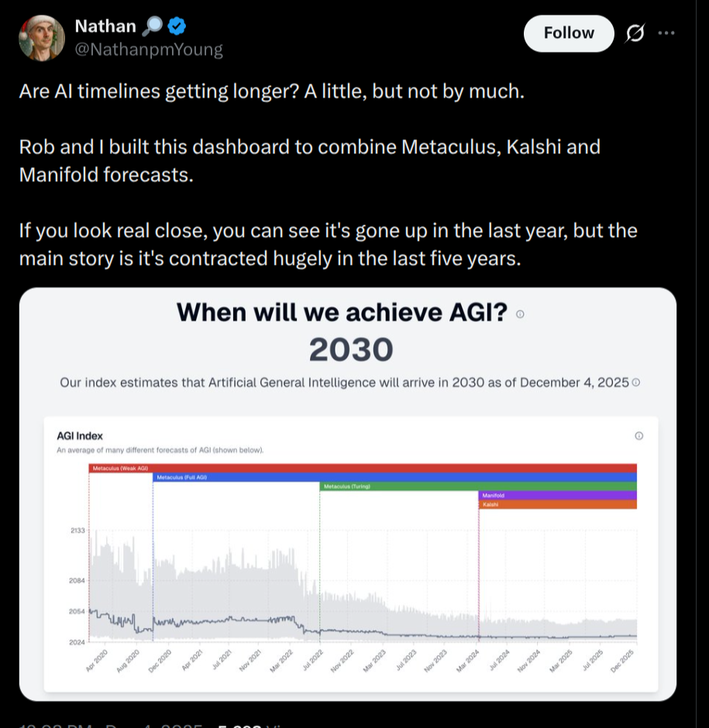Click the AGI Index chart title
709x728 pixels.
[80, 436]
